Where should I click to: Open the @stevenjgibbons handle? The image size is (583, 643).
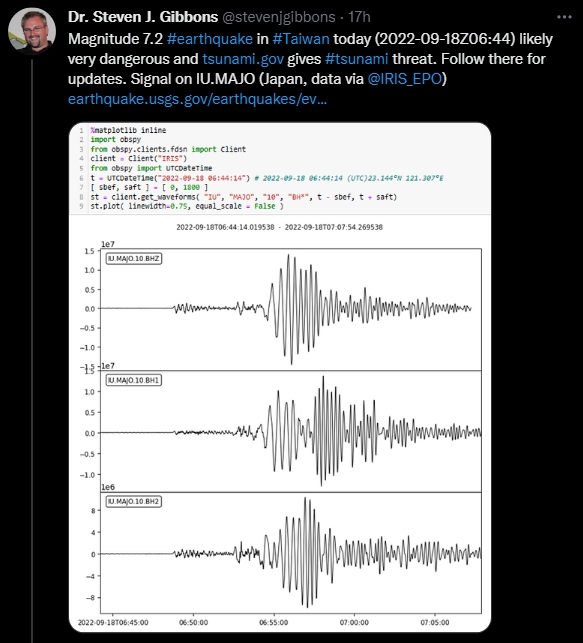[279, 17]
